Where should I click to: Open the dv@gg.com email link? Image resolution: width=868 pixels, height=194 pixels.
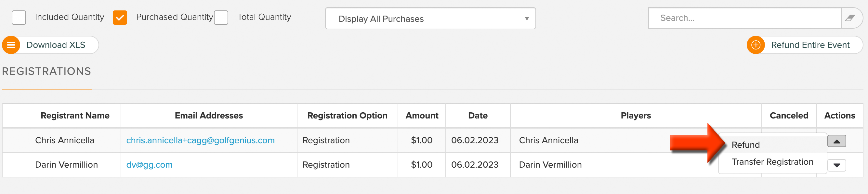[x=149, y=165]
